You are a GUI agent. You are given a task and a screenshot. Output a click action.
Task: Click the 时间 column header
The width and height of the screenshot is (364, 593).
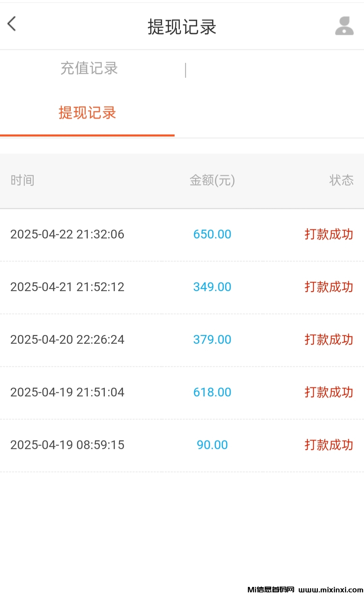[x=22, y=180]
